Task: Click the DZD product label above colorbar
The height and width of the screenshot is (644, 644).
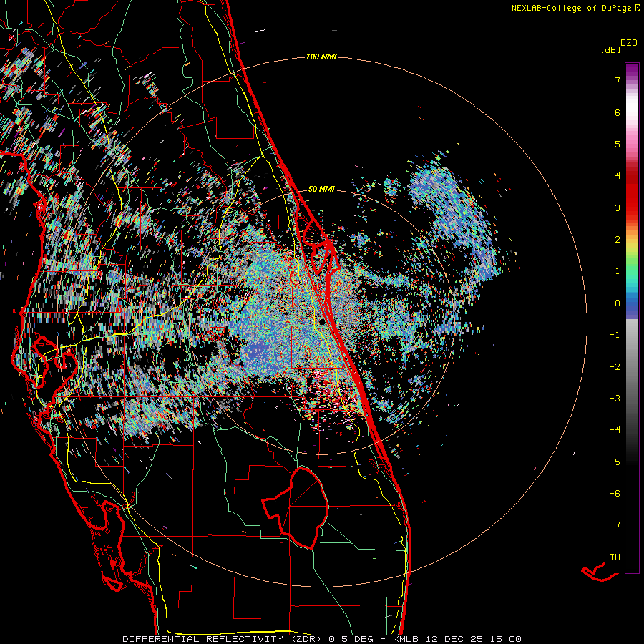Action: pos(629,43)
